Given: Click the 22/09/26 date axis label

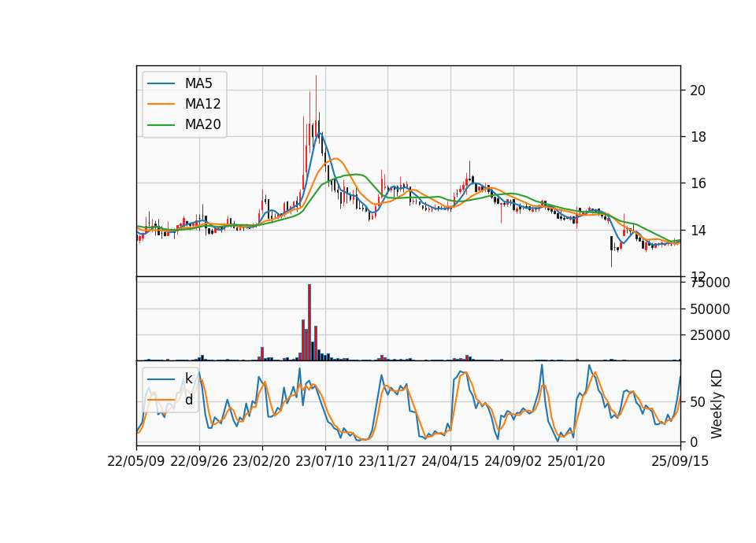Looking at the screenshot, I should [199, 461].
